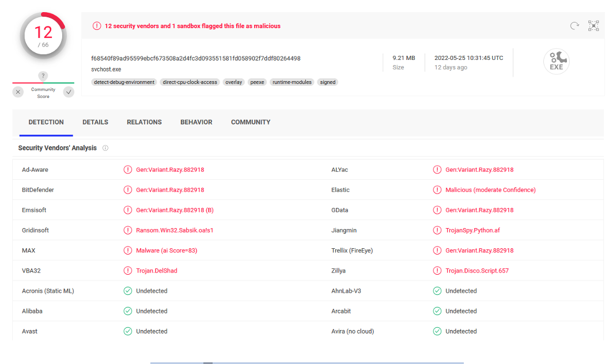Click the '12 days ago' text
Viewport: 609px width, 364px height.
tap(451, 67)
